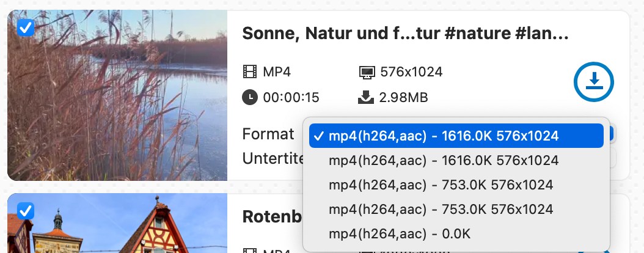Uncheck the Sonne, Natur video checkbox
This screenshot has width=644, height=253.
click(26, 28)
